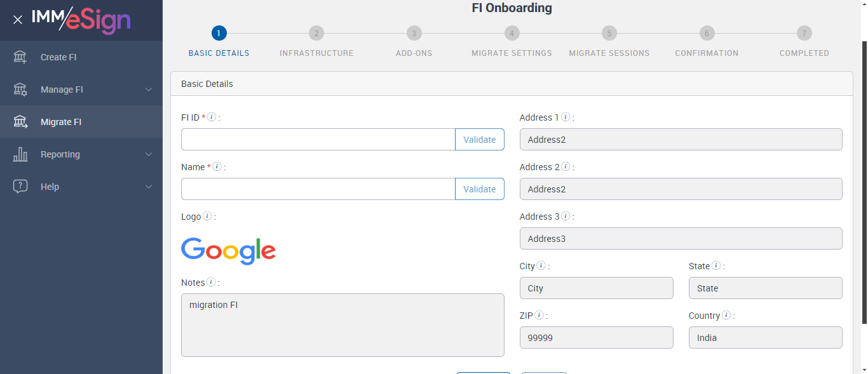
Task: Click the info icon beside Country
Action: [726, 316]
